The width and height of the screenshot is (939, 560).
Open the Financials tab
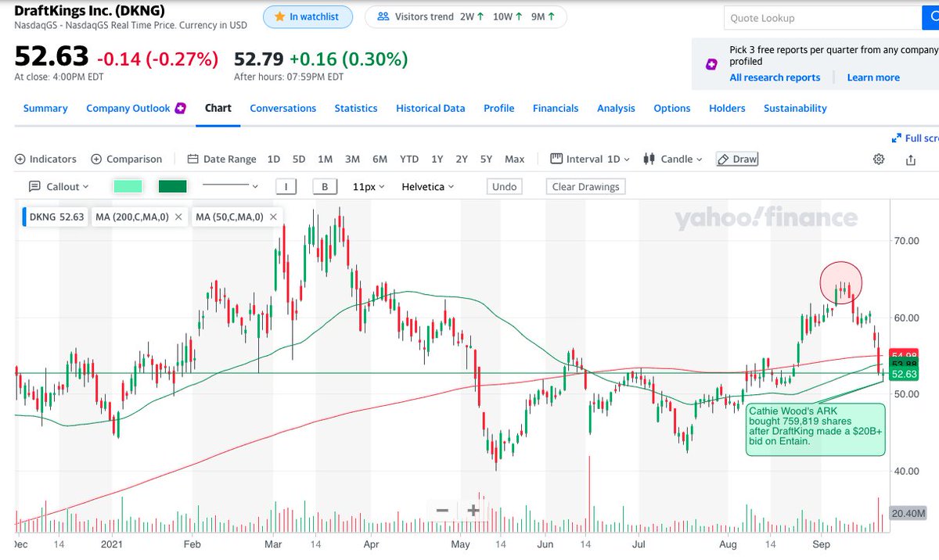click(x=556, y=108)
